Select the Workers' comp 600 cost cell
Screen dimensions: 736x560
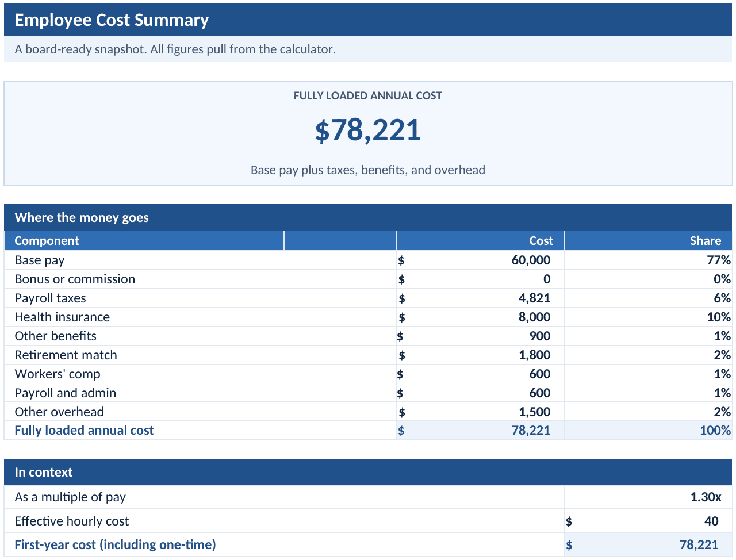click(x=480, y=374)
